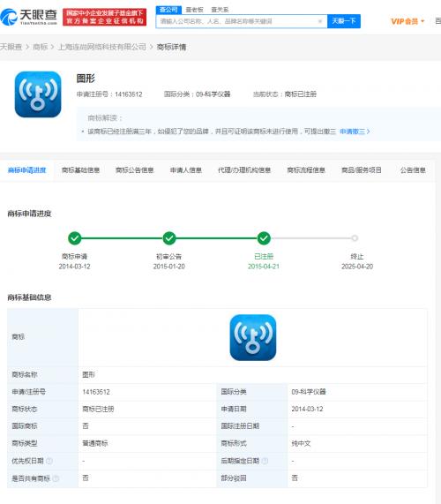Switch to the 申请人信息 tab
The height and width of the screenshot is (504, 441).
[x=185, y=170]
